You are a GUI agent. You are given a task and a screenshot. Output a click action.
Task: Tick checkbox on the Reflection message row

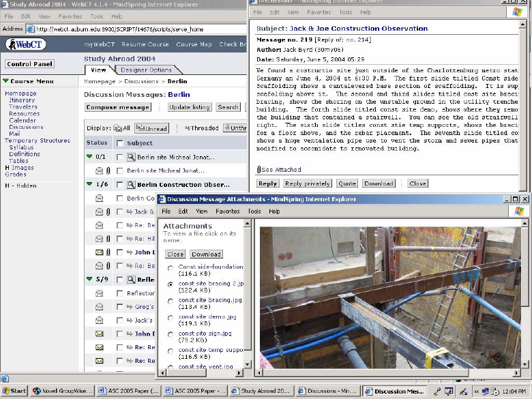(x=119, y=293)
